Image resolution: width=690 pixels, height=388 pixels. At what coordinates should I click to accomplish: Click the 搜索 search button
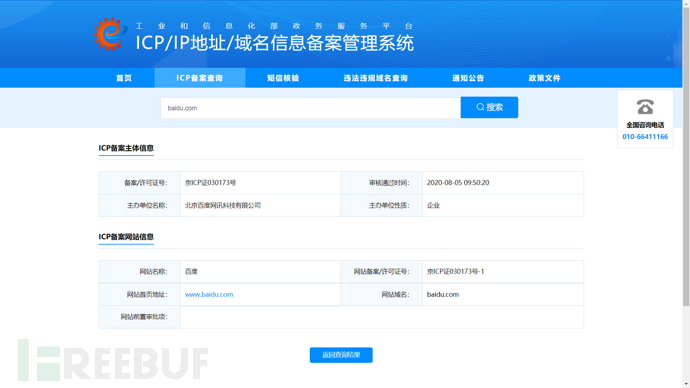tap(489, 107)
